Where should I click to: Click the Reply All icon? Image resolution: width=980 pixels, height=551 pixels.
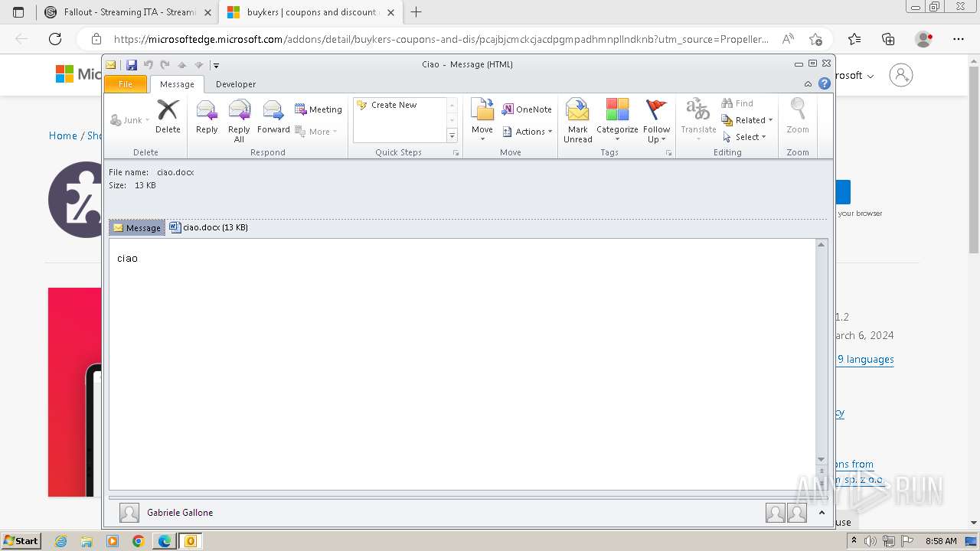click(239, 121)
